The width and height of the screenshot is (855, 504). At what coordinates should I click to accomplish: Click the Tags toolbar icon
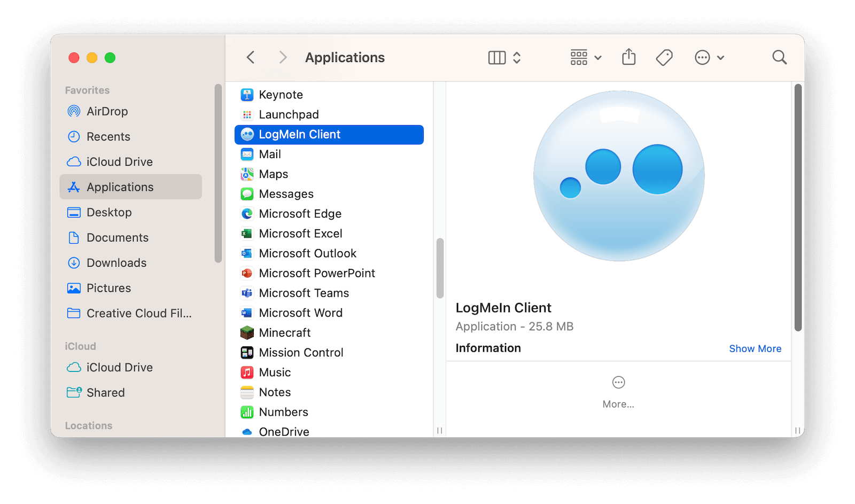[x=664, y=57]
